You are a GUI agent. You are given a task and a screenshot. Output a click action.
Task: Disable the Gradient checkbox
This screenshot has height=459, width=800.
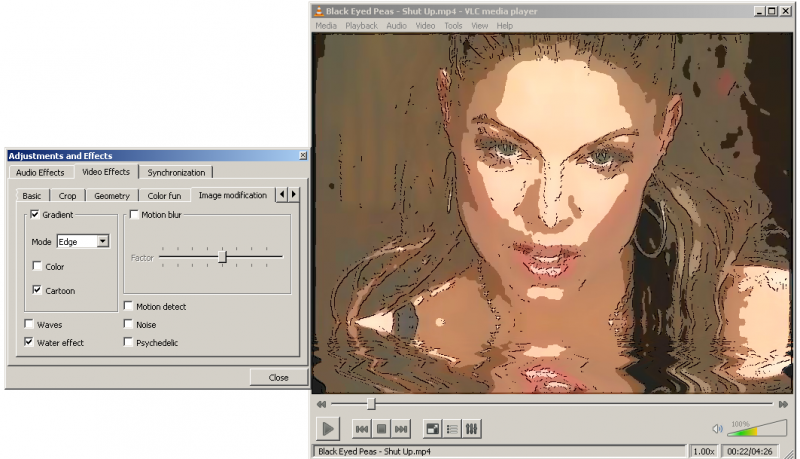coord(35,214)
